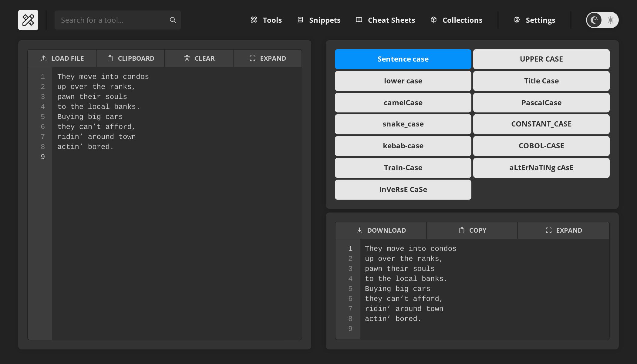Click the download icon above the output

pyautogui.click(x=359, y=230)
